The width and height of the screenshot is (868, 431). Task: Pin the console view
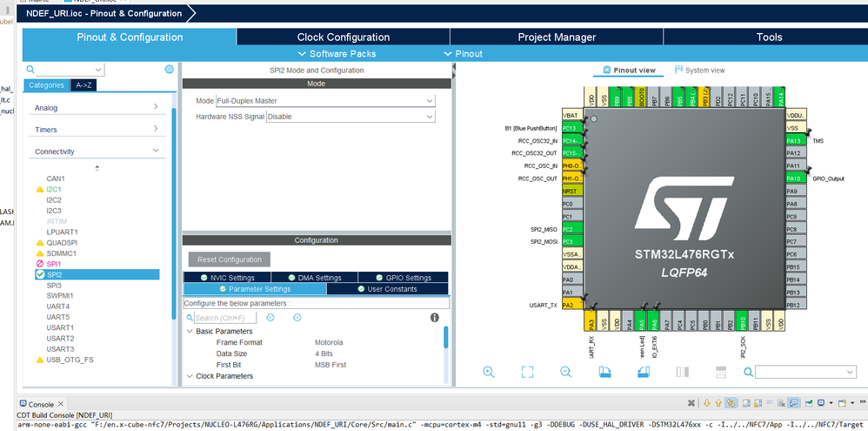coord(809,403)
